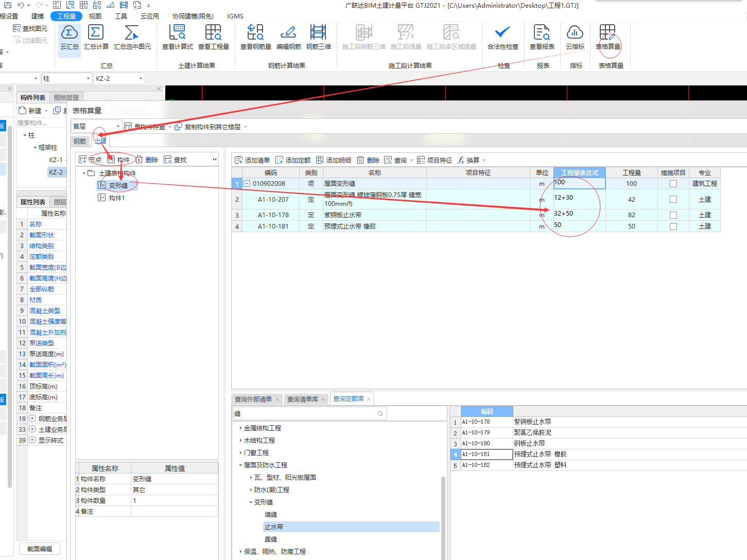Image resolution: width=747 pixels, height=560 pixels.
Task: Open 查看报表 report viewer
Action: click(542, 38)
